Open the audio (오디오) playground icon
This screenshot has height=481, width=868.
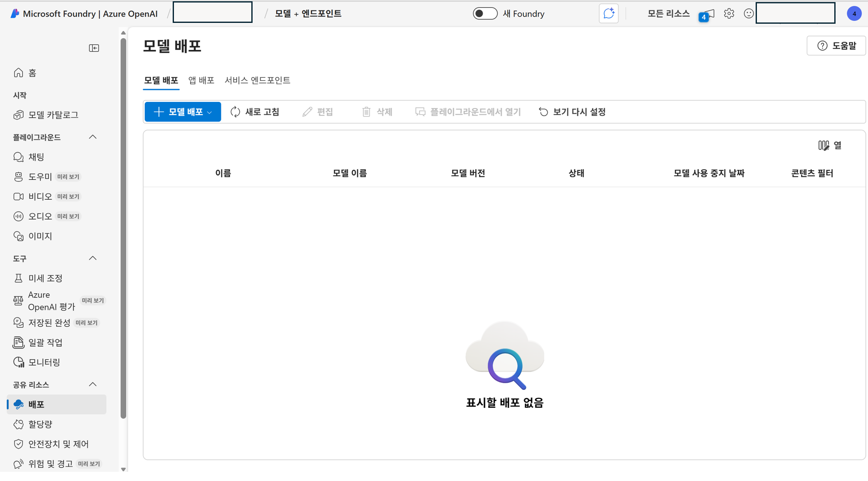tap(18, 216)
